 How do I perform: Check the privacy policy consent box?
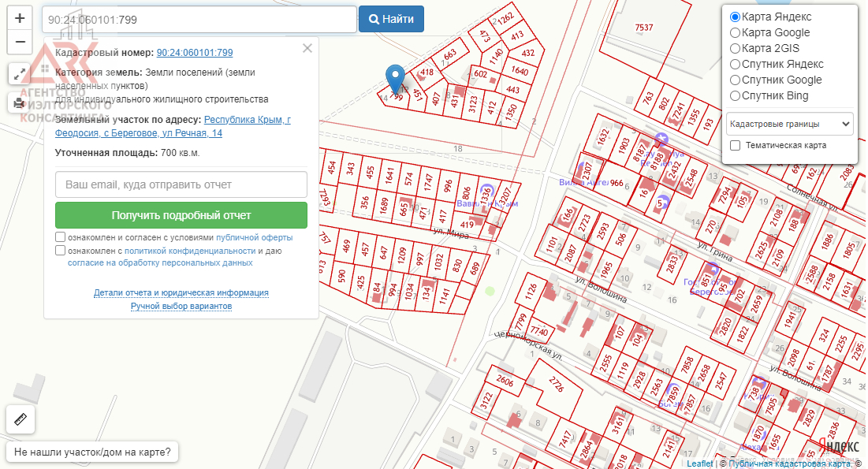click(x=61, y=251)
